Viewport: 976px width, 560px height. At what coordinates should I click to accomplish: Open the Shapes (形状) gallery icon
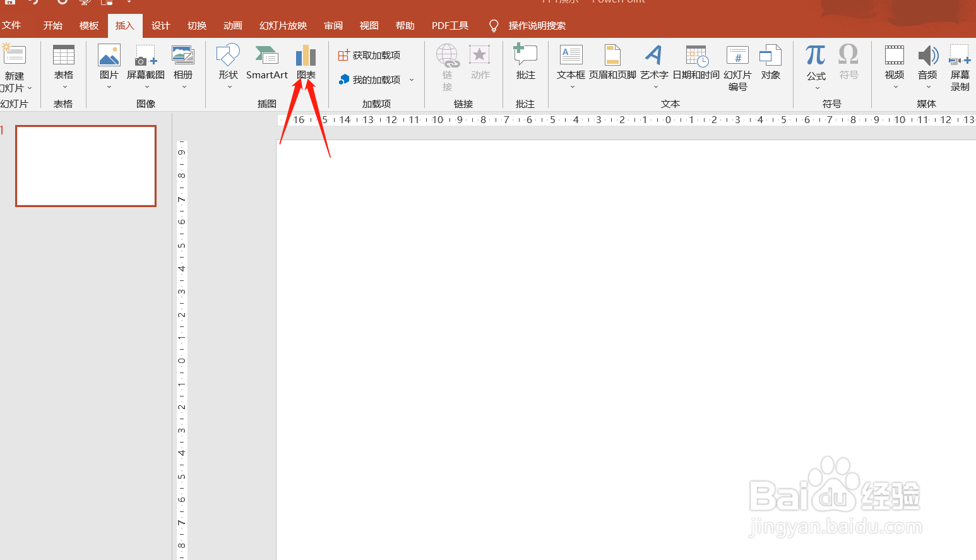point(228,56)
